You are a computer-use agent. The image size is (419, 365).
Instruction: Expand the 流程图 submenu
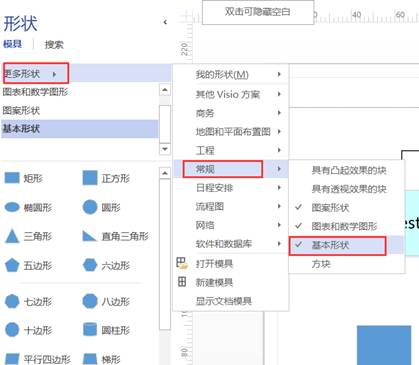point(231,206)
